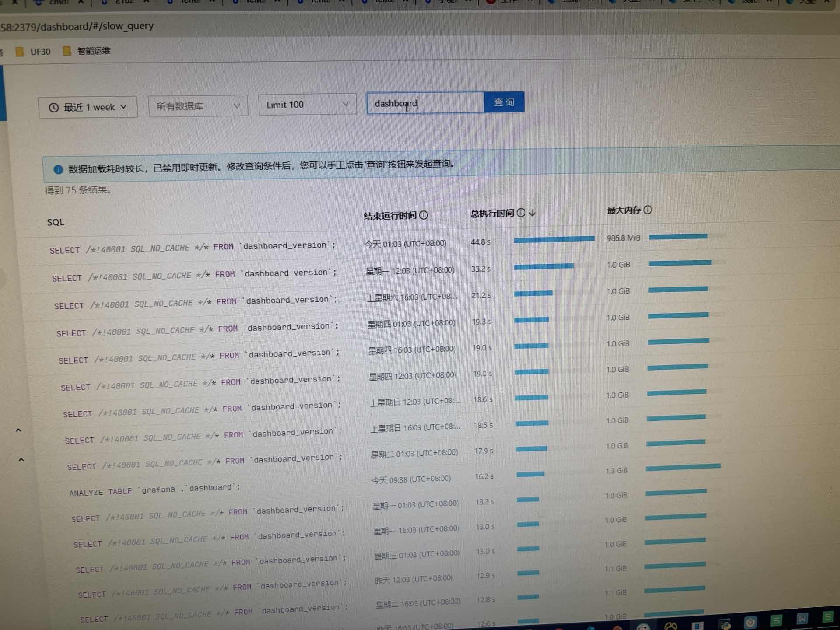
Task: Click the info icon beside 最大内存
Action: (647, 210)
